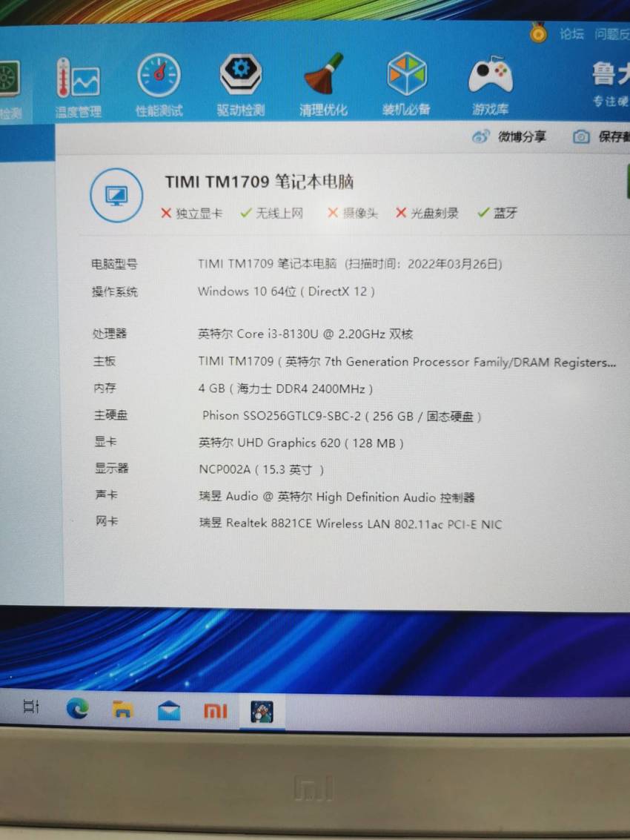Open 清理优化 cleanup broom icon
This screenshot has height=840, width=630.
tap(324, 85)
